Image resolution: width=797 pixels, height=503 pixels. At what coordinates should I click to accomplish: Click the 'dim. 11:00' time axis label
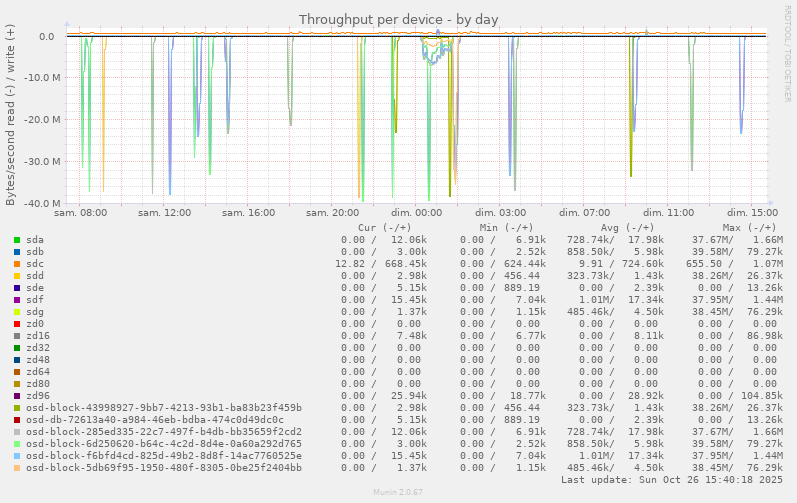pos(668,213)
